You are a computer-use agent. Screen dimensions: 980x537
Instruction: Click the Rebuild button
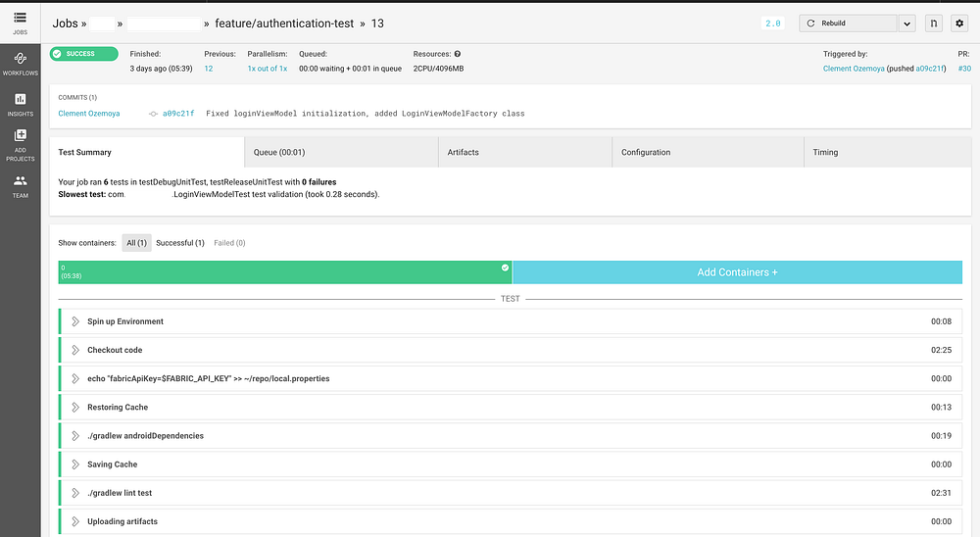pyautogui.click(x=848, y=24)
